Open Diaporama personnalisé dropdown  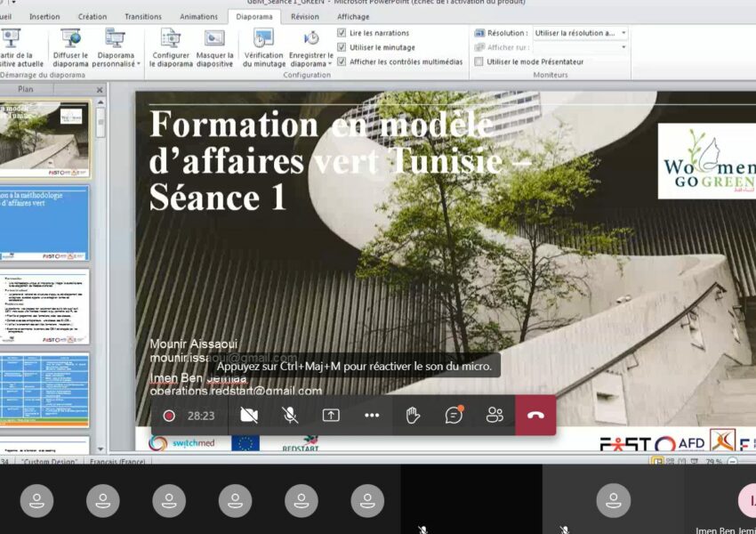tap(116, 48)
